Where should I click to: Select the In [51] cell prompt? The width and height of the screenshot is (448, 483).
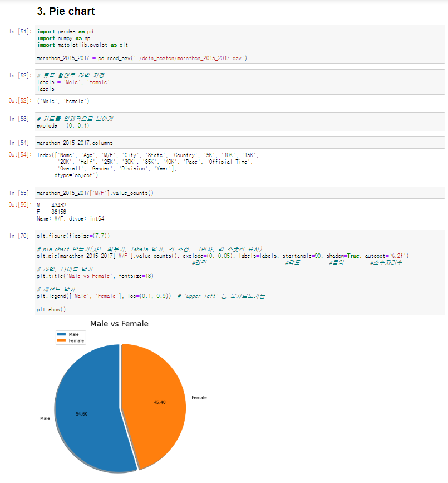click(x=21, y=31)
